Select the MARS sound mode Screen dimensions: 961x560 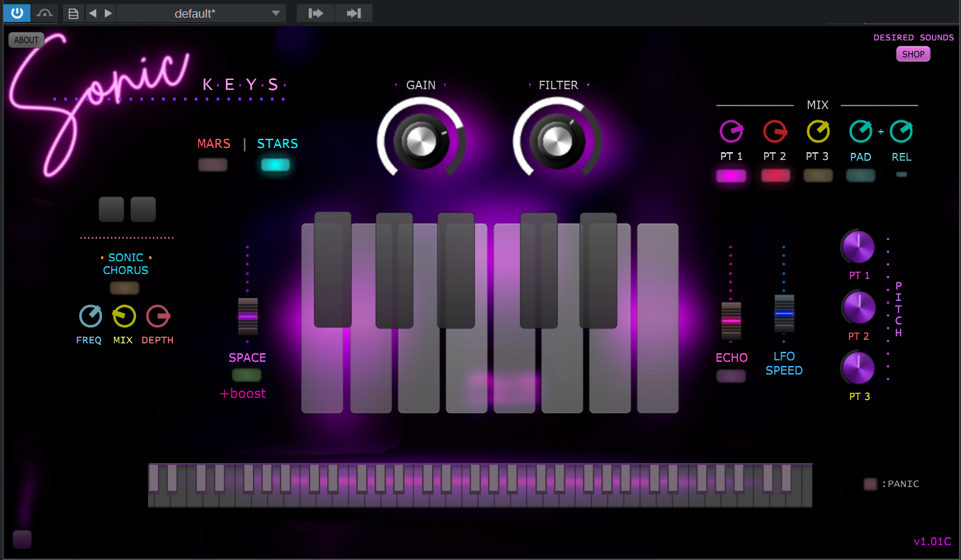(x=213, y=164)
